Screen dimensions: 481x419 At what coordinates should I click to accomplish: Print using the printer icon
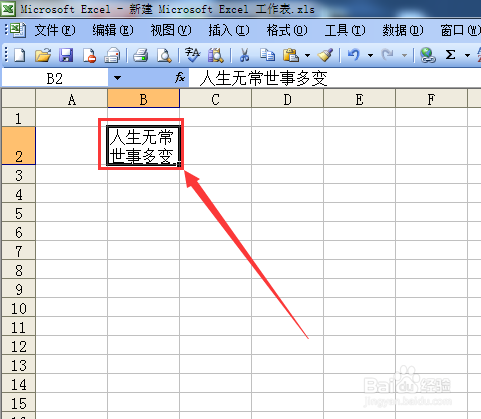point(141,55)
